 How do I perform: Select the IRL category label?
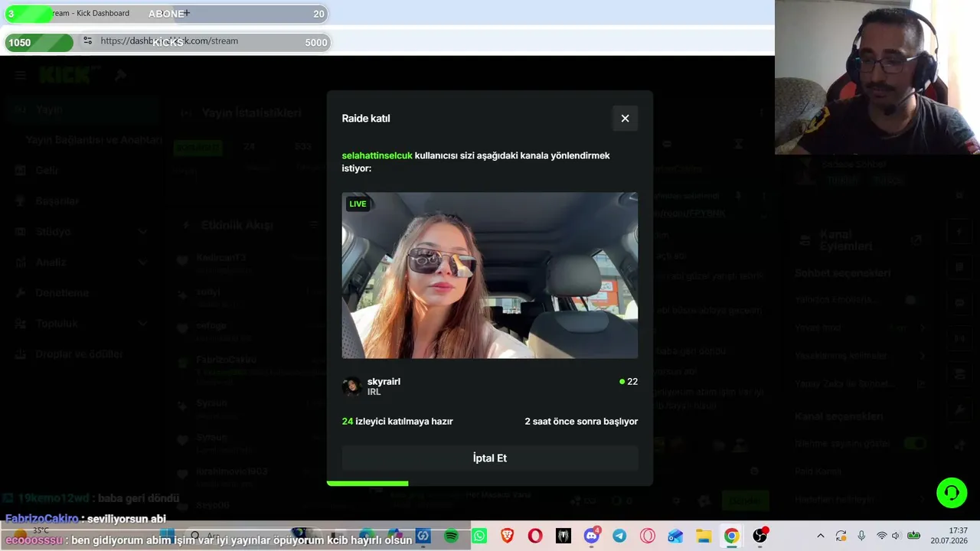(374, 392)
